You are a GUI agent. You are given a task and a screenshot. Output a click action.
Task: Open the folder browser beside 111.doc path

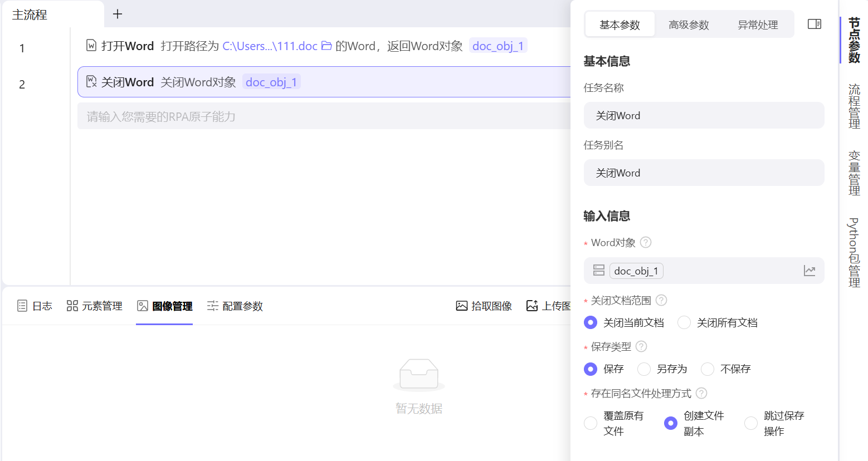tap(326, 46)
